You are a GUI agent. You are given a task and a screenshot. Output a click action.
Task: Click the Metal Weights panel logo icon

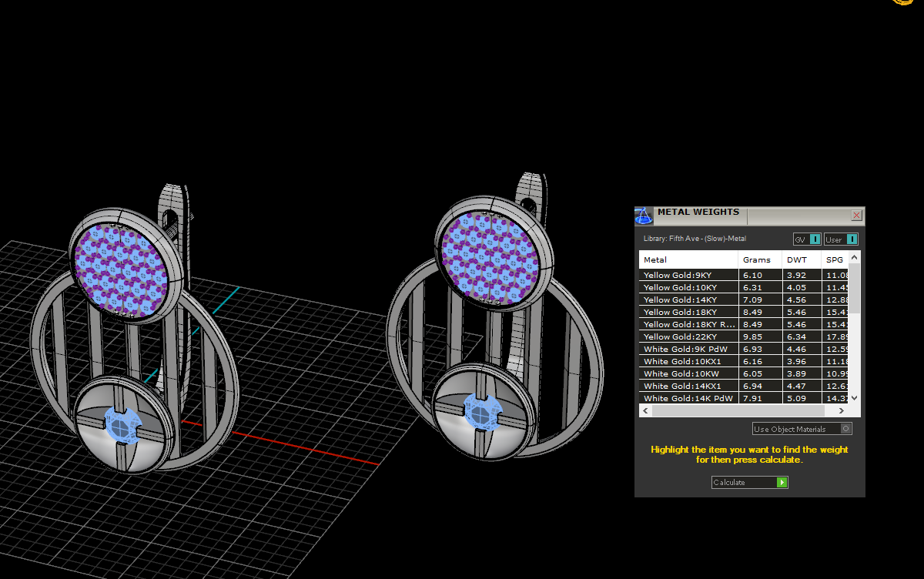click(x=644, y=216)
